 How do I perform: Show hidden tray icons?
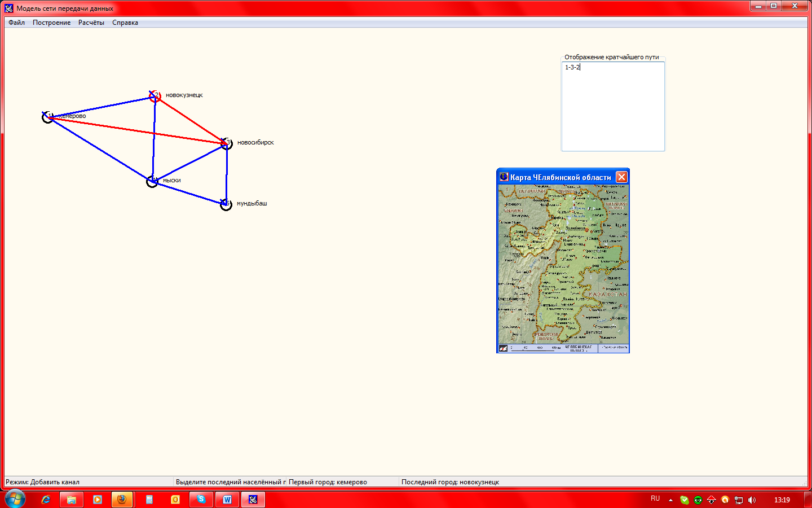click(x=670, y=500)
